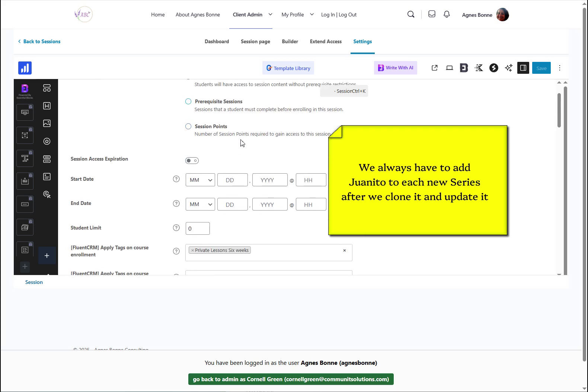The image size is (588, 392).
Task: Open the Extend Access tab
Action: pos(326,41)
